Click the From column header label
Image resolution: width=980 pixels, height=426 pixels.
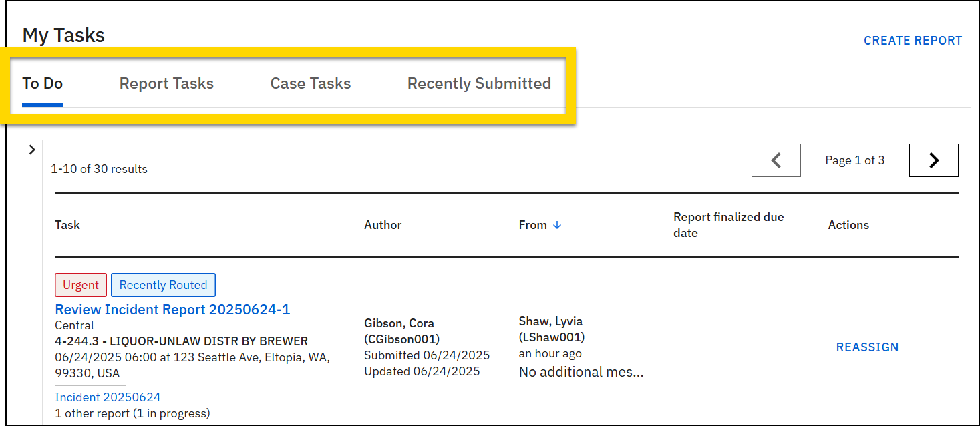tap(532, 225)
